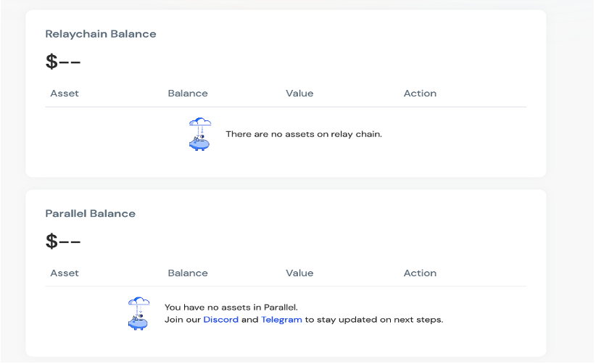Image resolution: width=596 pixels, height=364 pixels.
Task: Click the Parallel Balance heading
Action: 91,214
